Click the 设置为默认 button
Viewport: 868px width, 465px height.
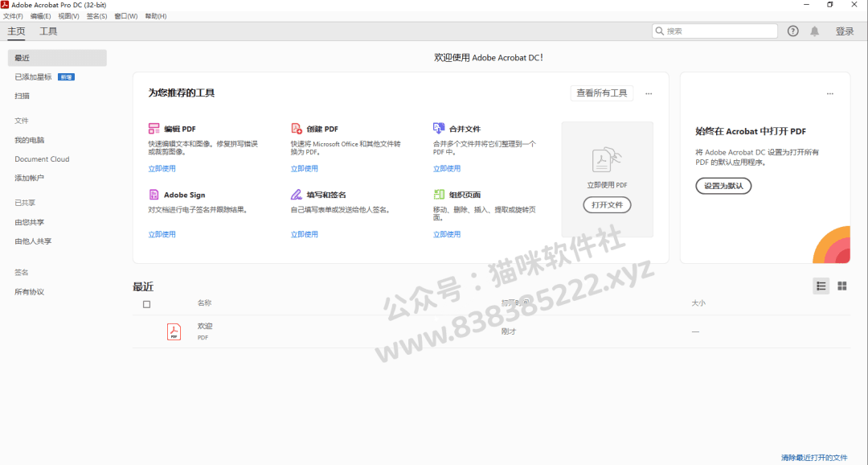[723, 186]
